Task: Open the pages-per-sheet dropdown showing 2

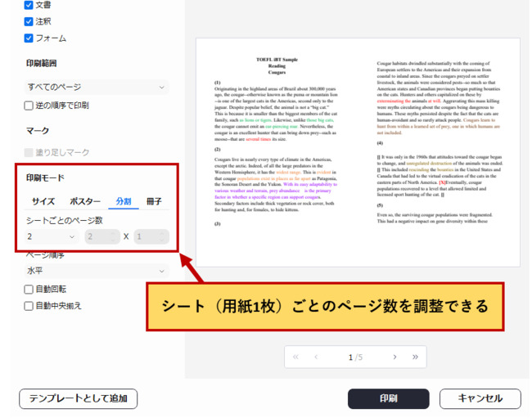Action: pyautogui.click(x=52, y=236)
